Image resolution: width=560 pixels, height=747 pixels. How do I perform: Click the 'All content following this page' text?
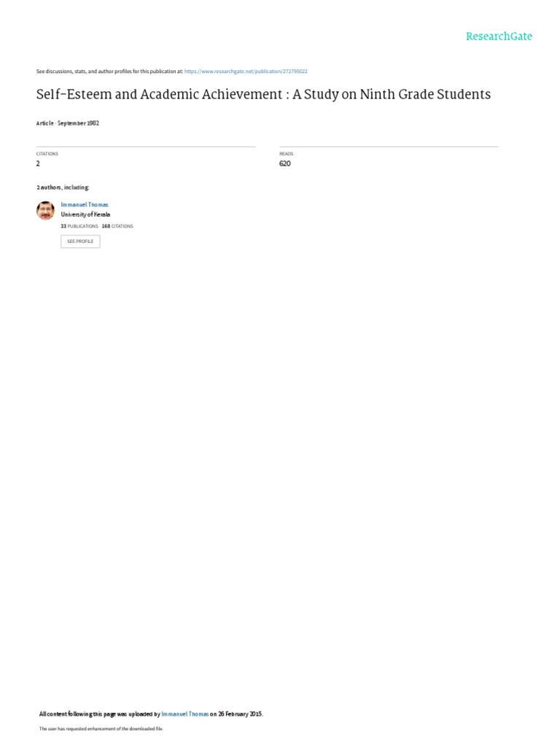[x=99, y=714]
